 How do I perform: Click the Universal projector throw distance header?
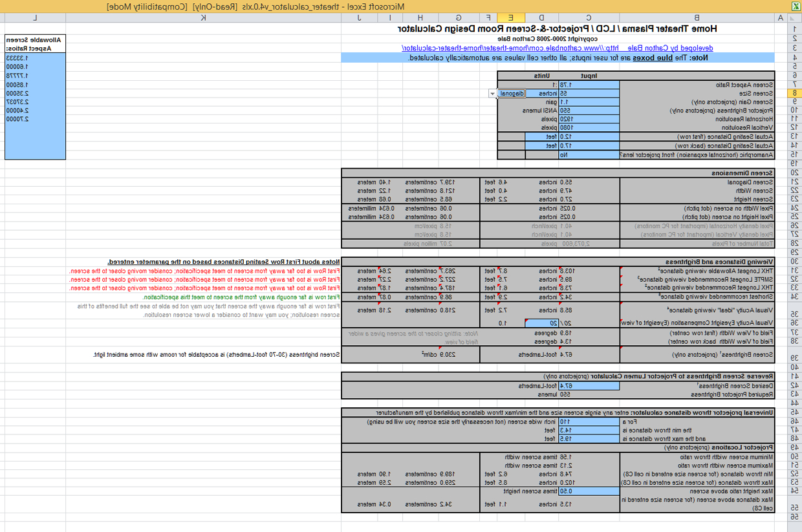click(x=558, y=412)
